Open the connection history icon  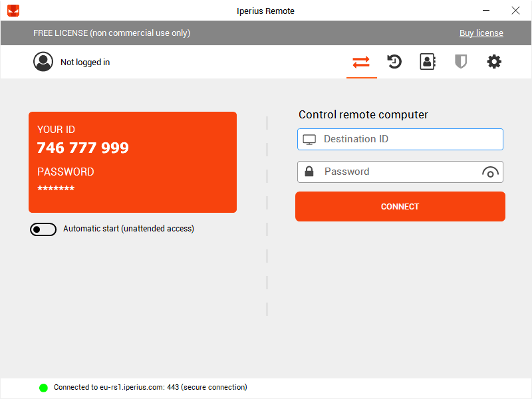pos(394,62)
